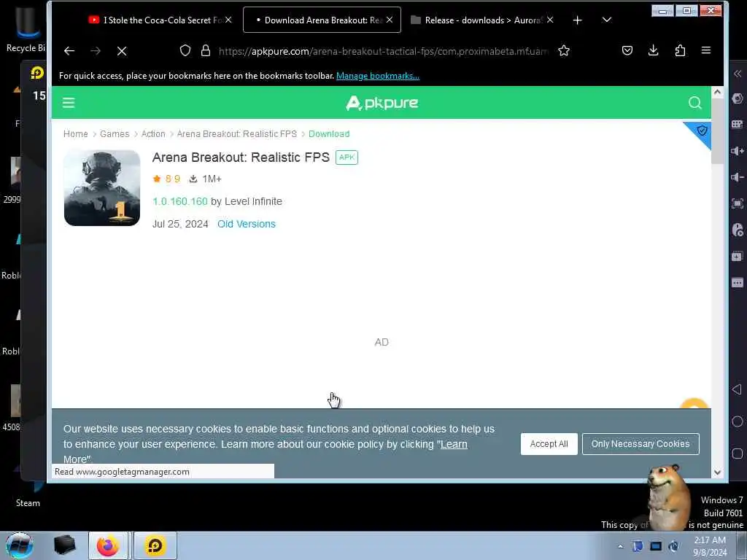The height and width of the screenshot is (560, 747).
Task: Go to the Action breadcrumb
Action: pyautogui.click(x=153, y=134)
